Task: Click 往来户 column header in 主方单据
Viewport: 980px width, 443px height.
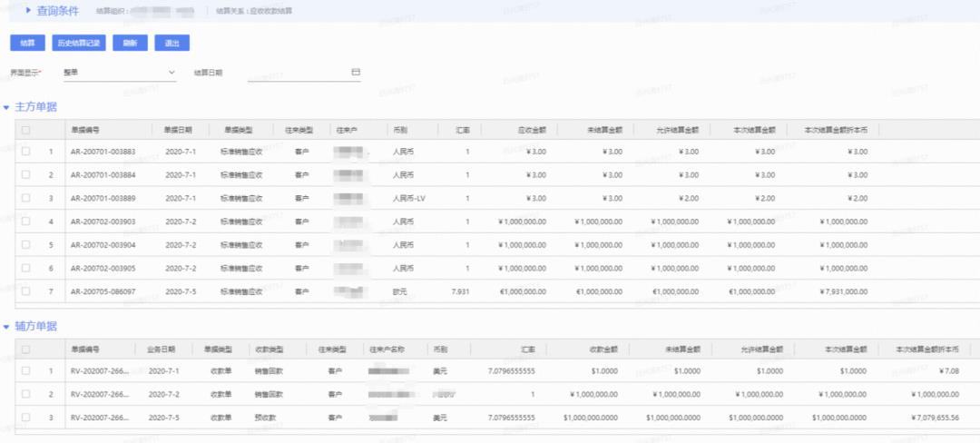Action: tap(346, 130)
